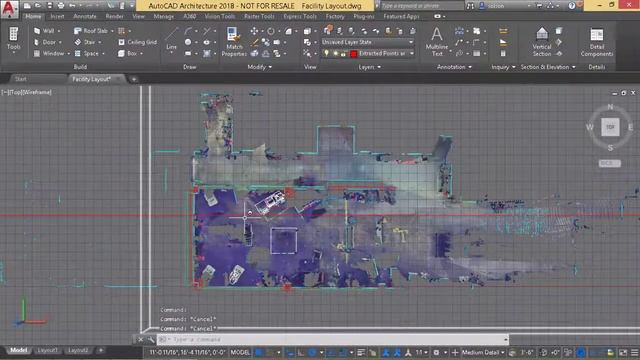Start the Line drawing tool
The image size is (640, 360).
coord(171,39)
